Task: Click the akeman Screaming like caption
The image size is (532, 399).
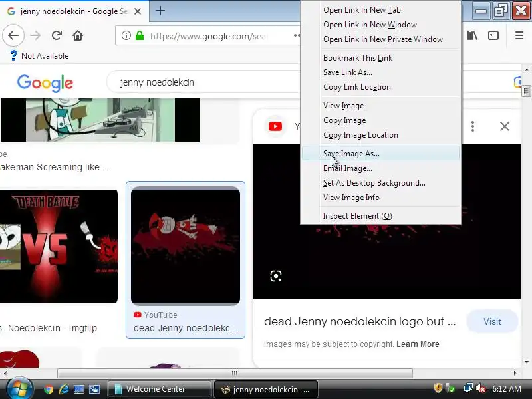Action: (x=55, y=167)
